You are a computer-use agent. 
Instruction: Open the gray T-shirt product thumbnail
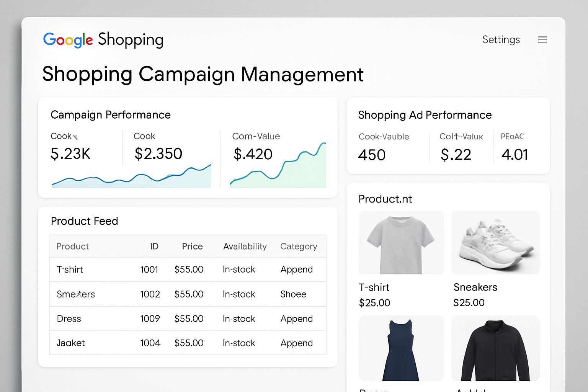pyautogui.click(x=402, y=243)
